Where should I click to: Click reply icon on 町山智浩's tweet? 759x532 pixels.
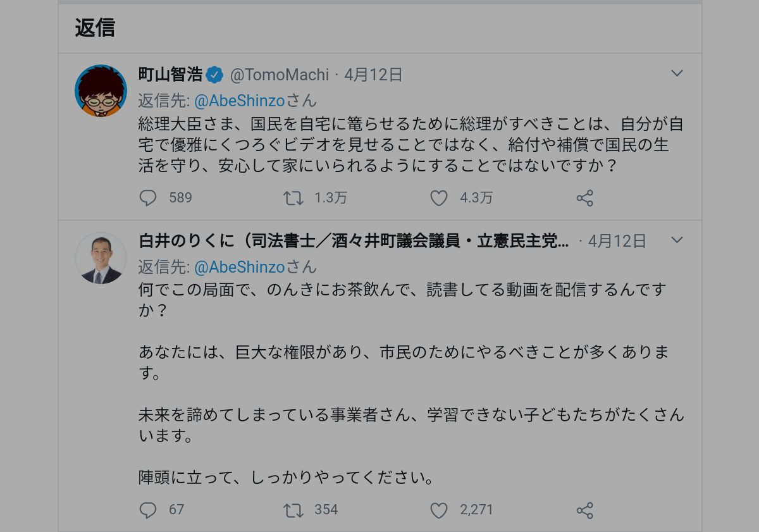pyautogui.click(x=147, y=198)
